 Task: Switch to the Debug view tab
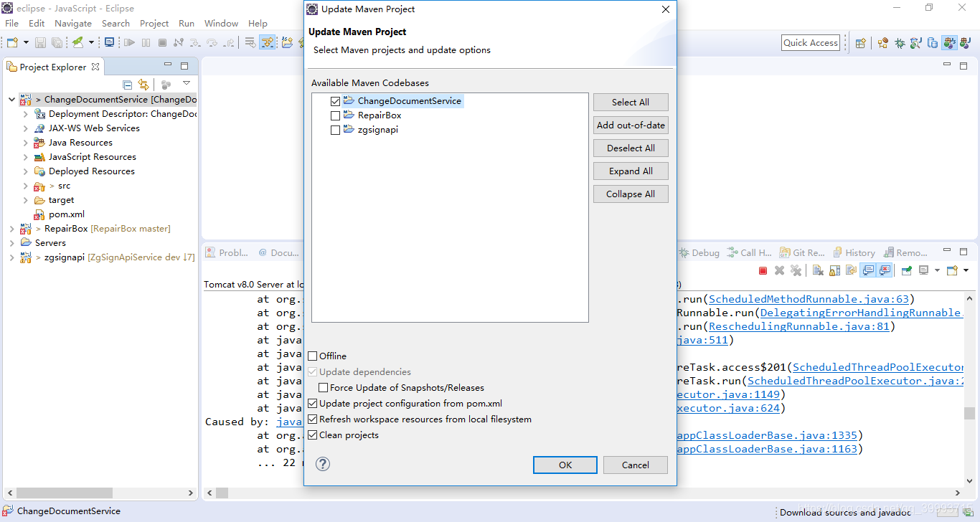click(699, 252)
